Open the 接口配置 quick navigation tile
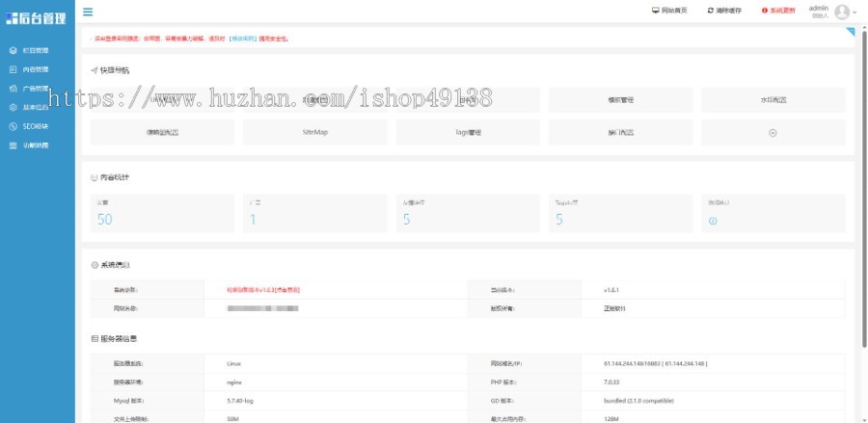868x423 pixels. pyautogui.click(x=620, y=133)
